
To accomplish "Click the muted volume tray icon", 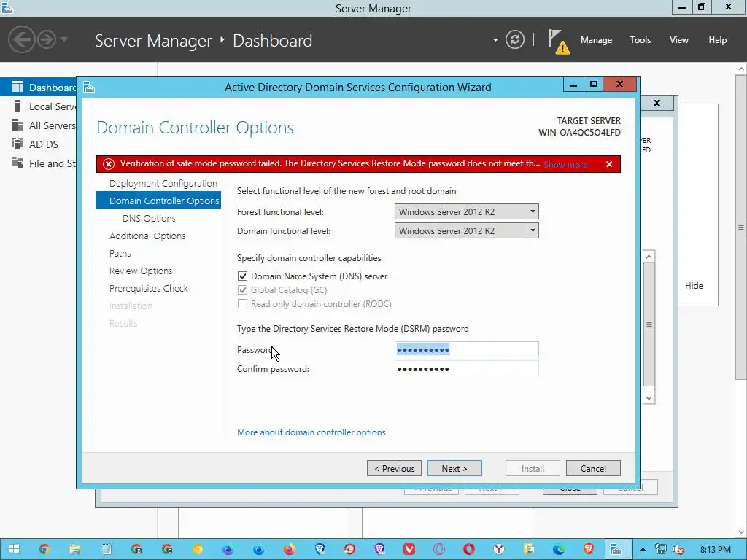I will tap(678, 550).
